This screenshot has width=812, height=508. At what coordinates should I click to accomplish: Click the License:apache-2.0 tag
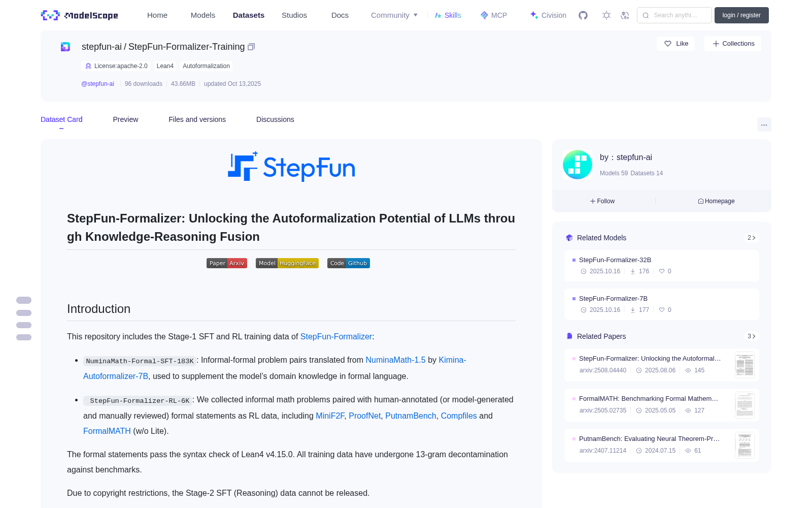pos(116,66)
